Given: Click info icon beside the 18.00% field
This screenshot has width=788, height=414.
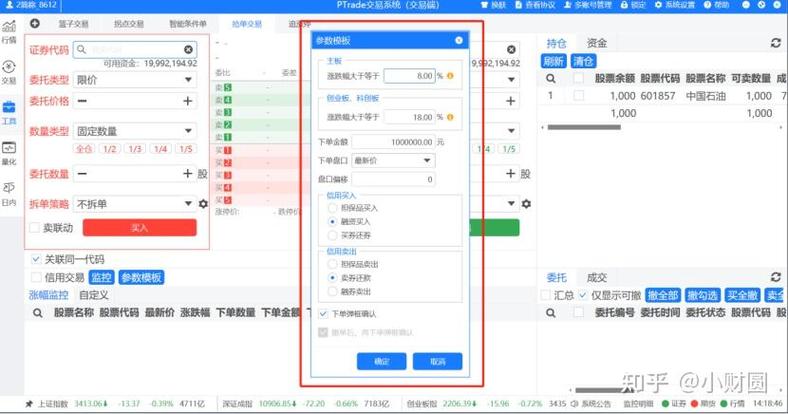Looking at the screenshot, I should (450, 117).
